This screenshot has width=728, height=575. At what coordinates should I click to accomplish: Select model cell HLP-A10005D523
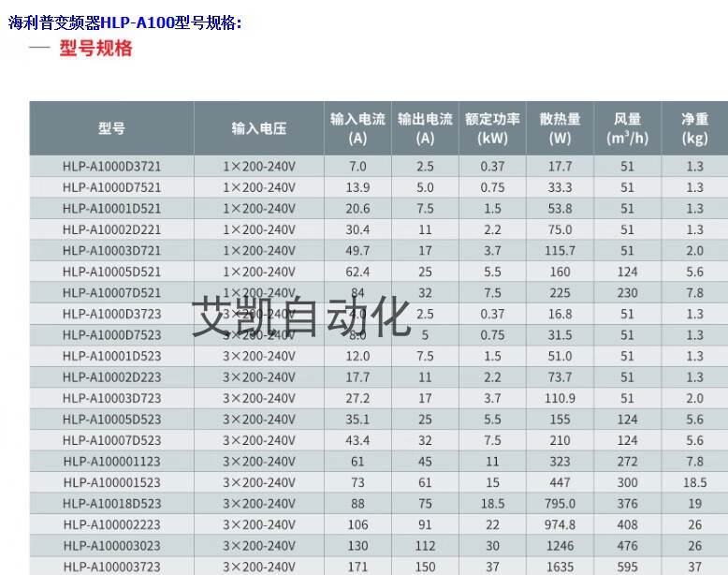click(111, 420)
